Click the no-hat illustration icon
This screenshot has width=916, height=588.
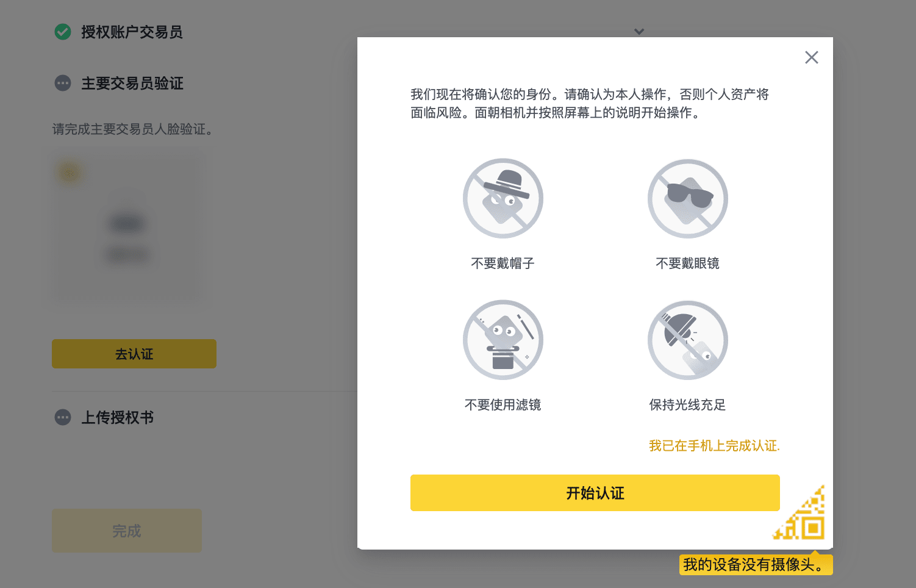click(x=503, y=198)
